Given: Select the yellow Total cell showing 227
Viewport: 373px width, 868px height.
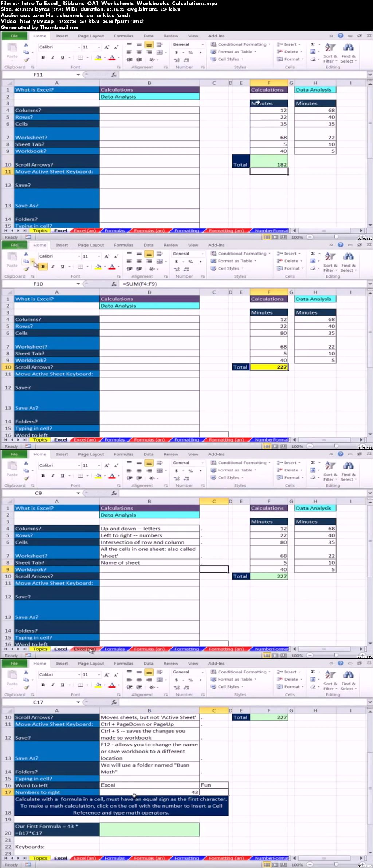Looking at the screenshot, I should 269,367.
